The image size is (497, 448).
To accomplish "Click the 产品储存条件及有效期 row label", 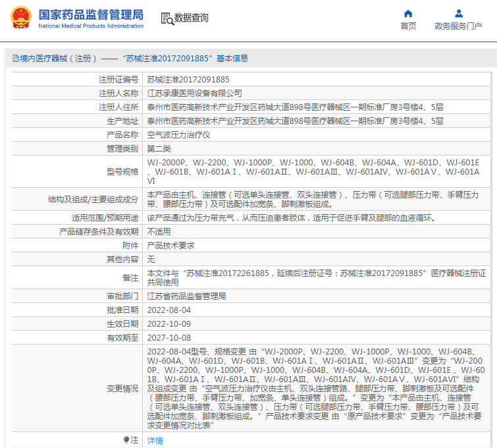I will [x=99, y=232].
